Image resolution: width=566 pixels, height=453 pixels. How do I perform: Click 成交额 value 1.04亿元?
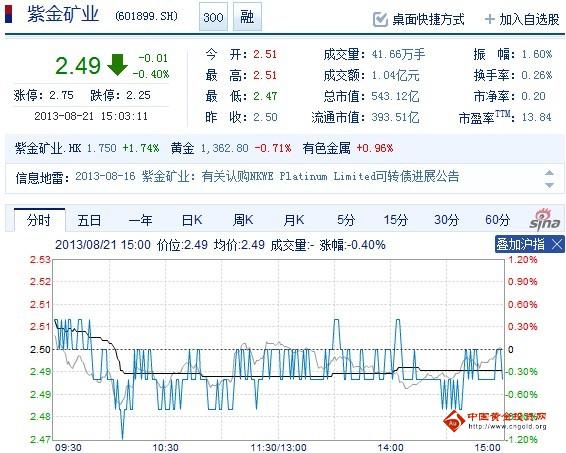pyautogui.click(x=395, y=75)
